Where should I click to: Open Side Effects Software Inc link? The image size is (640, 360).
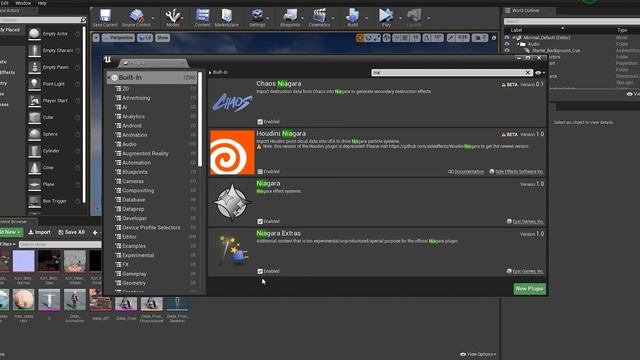click(x=516, y=171)
